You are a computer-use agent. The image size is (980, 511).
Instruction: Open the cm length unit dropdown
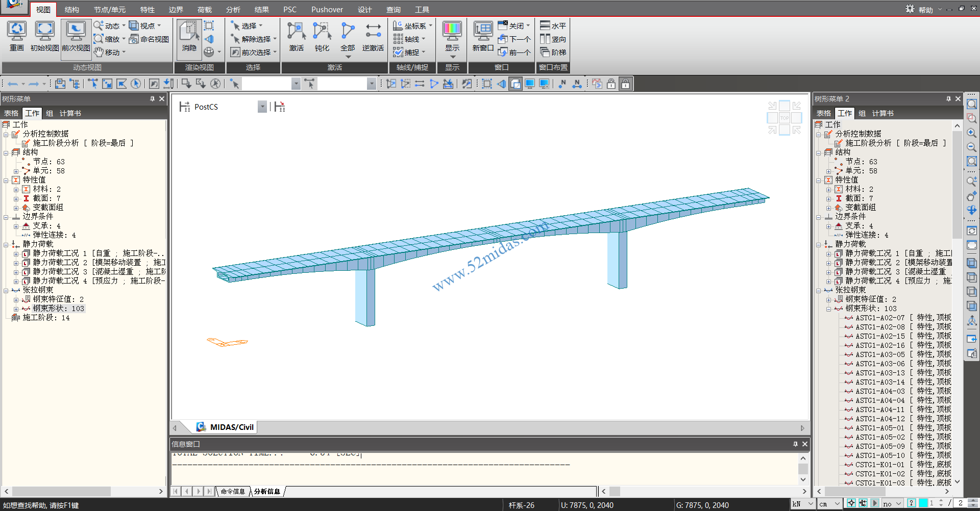pyautogui.click(x=830, y=504)
